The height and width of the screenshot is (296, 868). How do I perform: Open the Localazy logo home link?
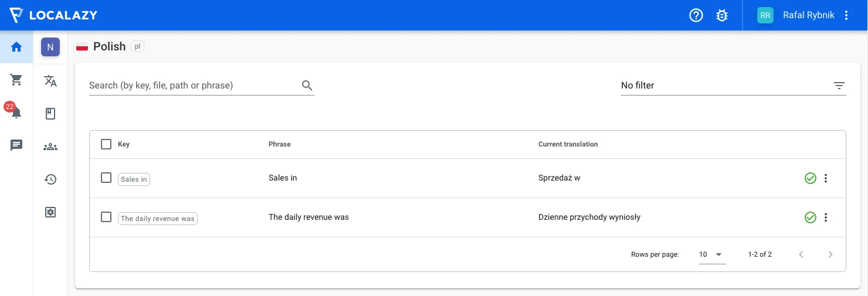click(53, 15)
